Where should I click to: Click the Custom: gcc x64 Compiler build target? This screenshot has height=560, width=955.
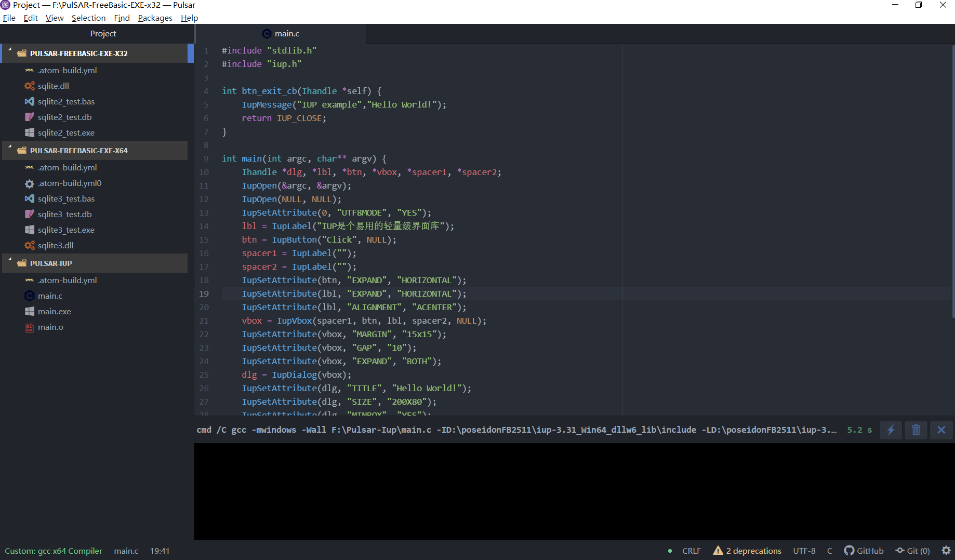[54, 551]
